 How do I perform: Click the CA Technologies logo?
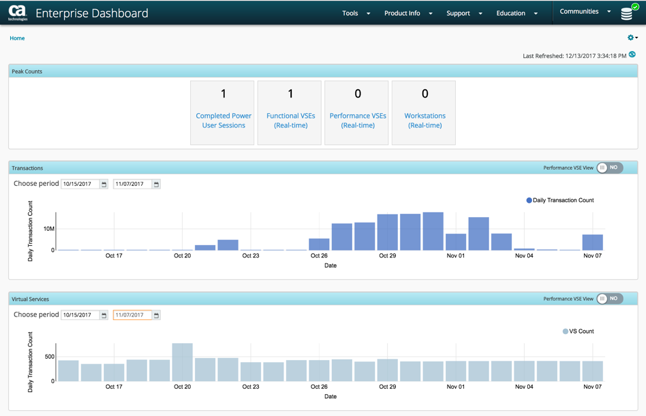[17, 12]
